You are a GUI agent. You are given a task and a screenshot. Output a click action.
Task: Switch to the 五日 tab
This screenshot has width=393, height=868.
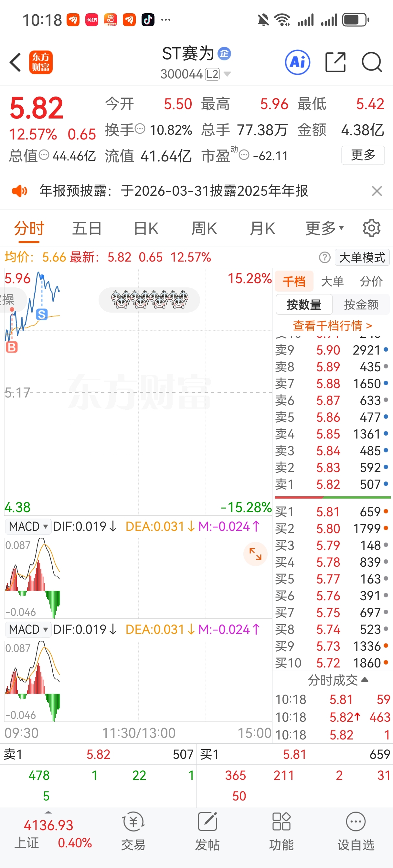87,228
